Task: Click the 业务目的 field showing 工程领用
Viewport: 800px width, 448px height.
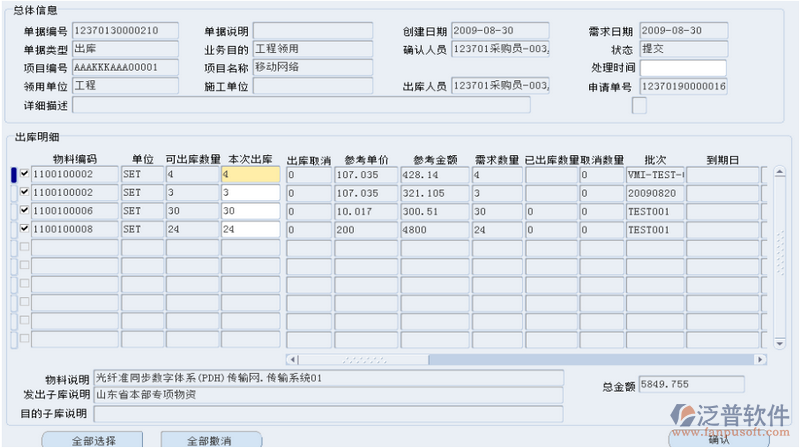Action: (x=312, y=49)
